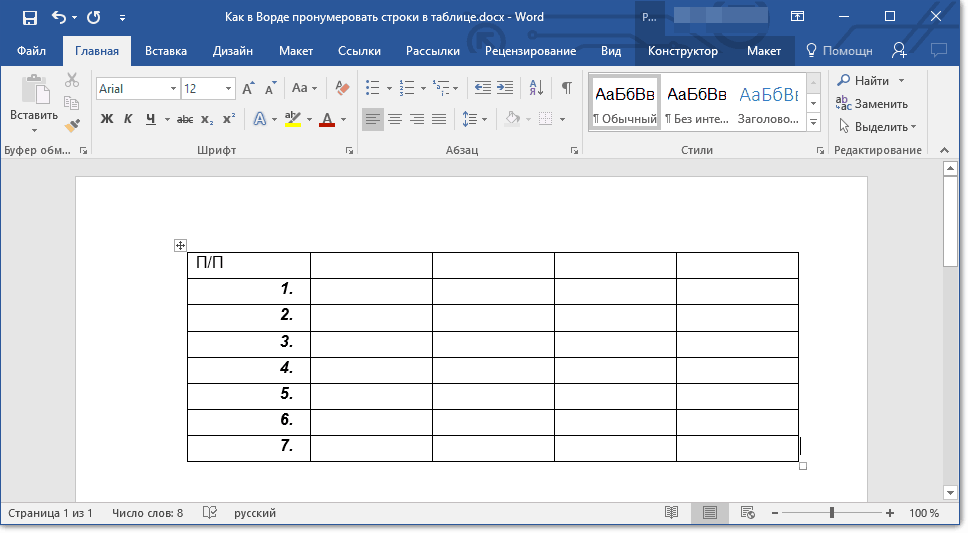The image size is (968, 533).
Task: Toggle bold formatting (Ж)
Action: click(107, 119)
